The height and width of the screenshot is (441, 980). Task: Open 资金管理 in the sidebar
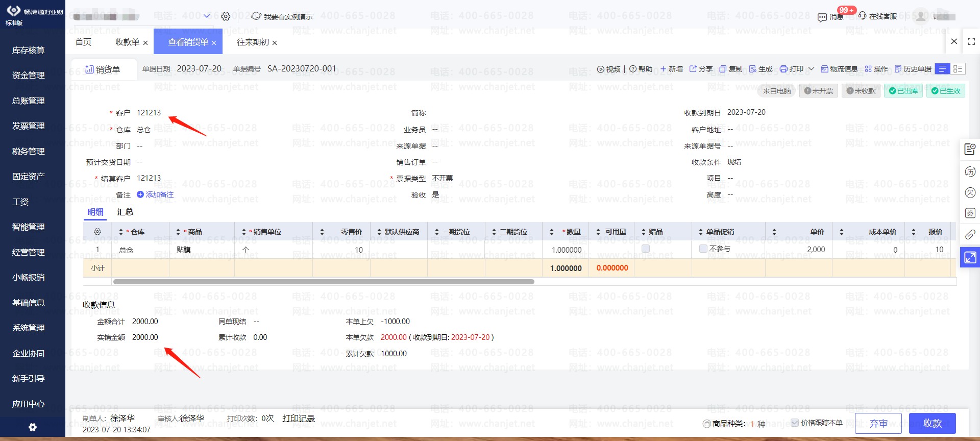29,75
